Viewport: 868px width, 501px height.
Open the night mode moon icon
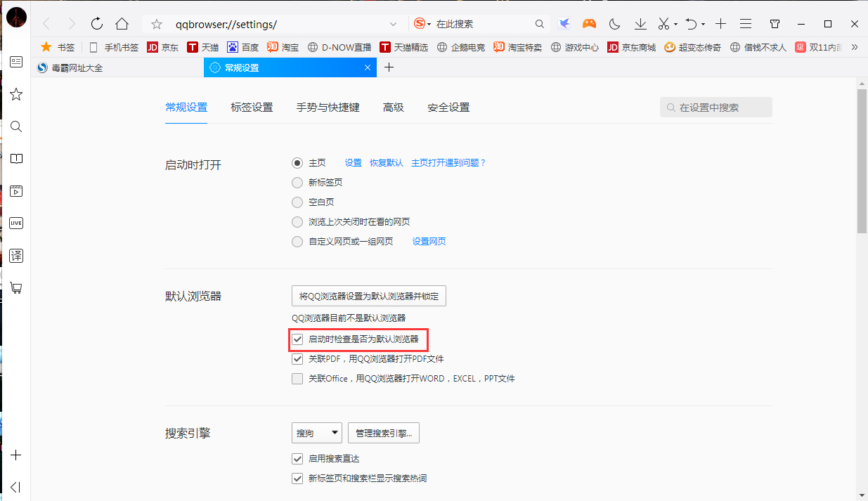(614, 23)
